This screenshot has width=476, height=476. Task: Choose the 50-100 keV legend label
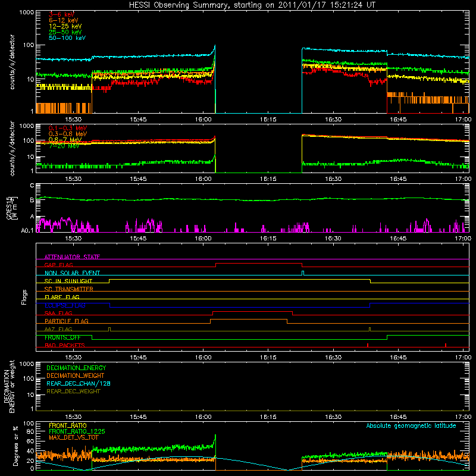tap(67, 38)
